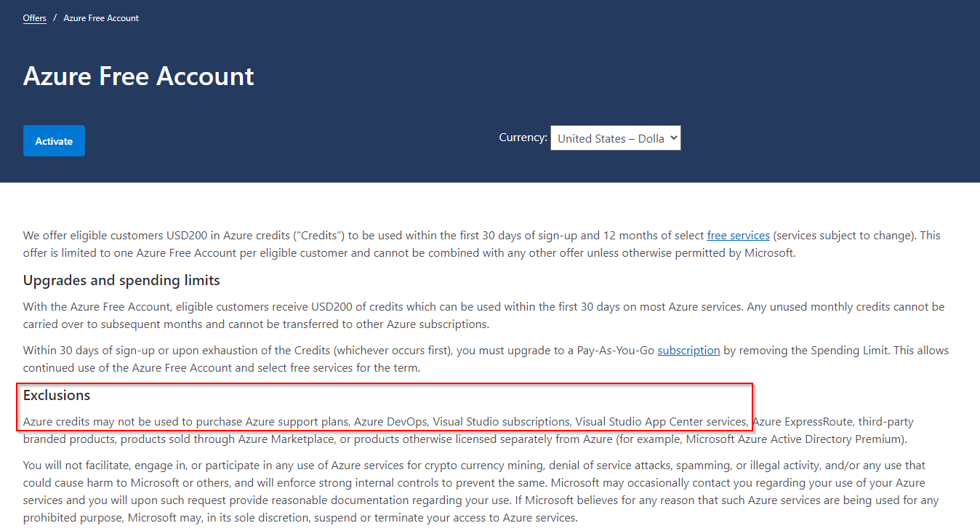The width and height of the screenshot is (980, 531).
Task: Click Azure Free Account breadcrumb text
Action: [101, 18]
